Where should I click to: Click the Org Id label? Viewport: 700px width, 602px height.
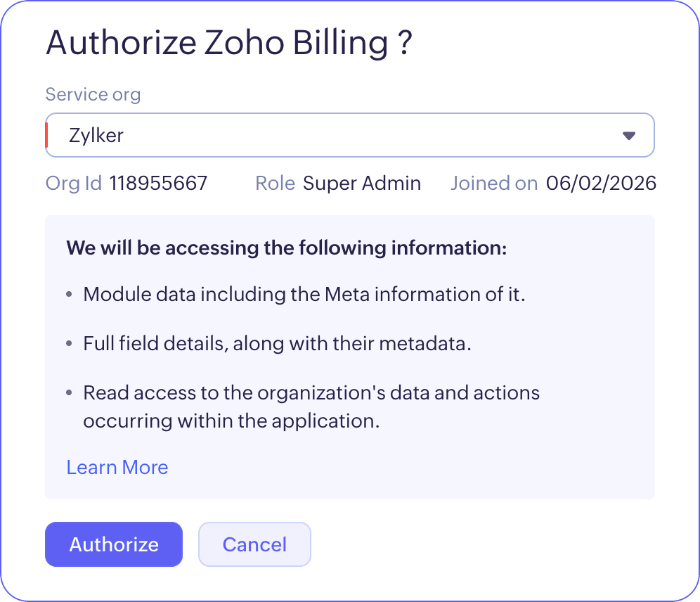(x=74, y=184)
